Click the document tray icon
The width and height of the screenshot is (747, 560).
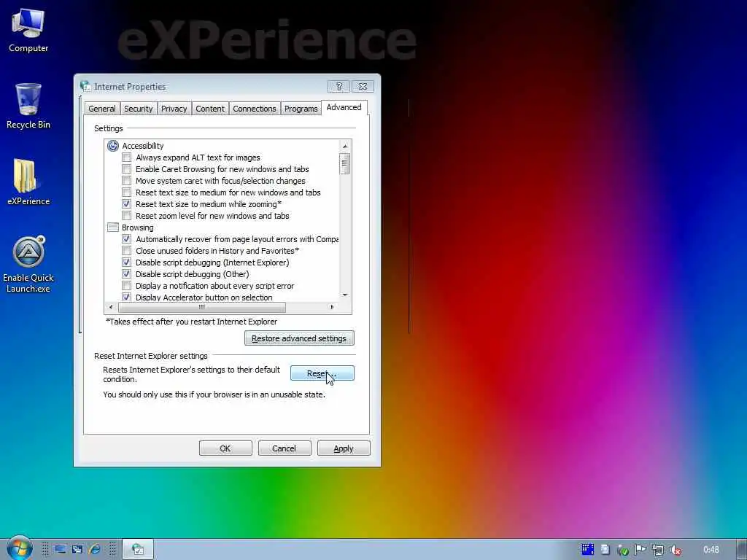click(605, 550)
